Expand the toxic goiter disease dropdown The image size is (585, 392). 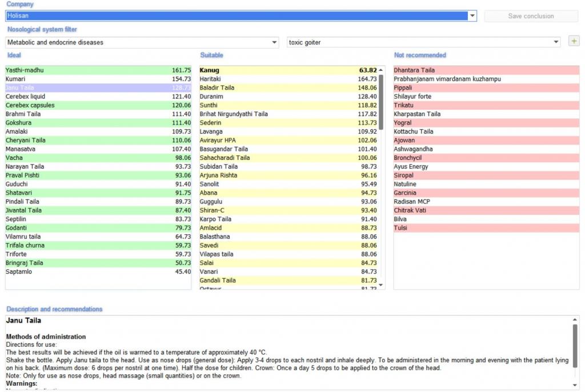556,42
